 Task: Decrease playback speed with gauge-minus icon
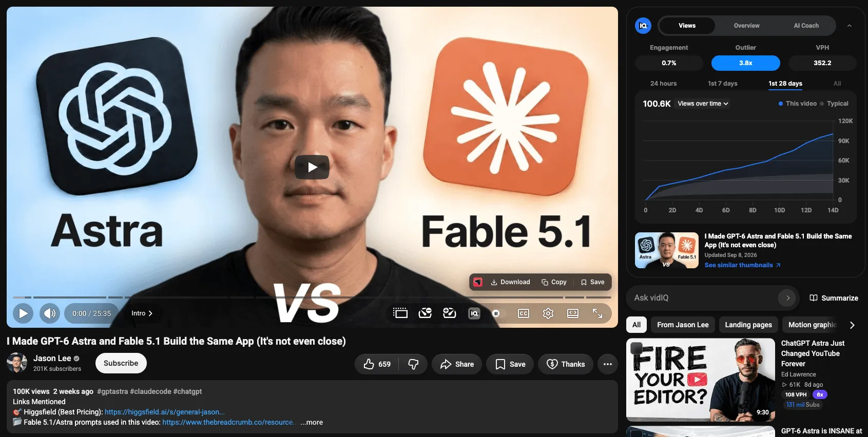[x=425, y=313]
